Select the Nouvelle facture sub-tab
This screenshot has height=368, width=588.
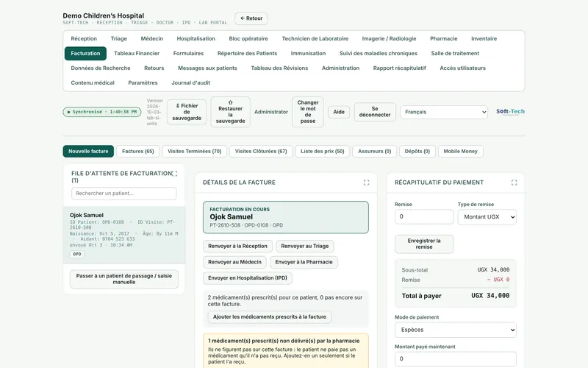click(x=88, y=152)
